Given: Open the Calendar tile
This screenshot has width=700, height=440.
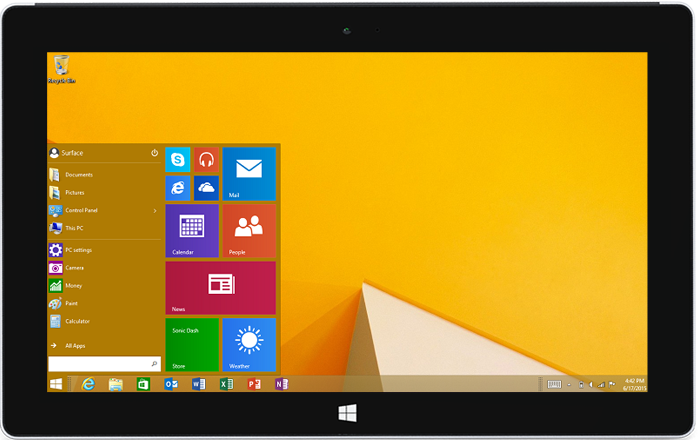Looking at the screenshot, I should click(192, 230).
